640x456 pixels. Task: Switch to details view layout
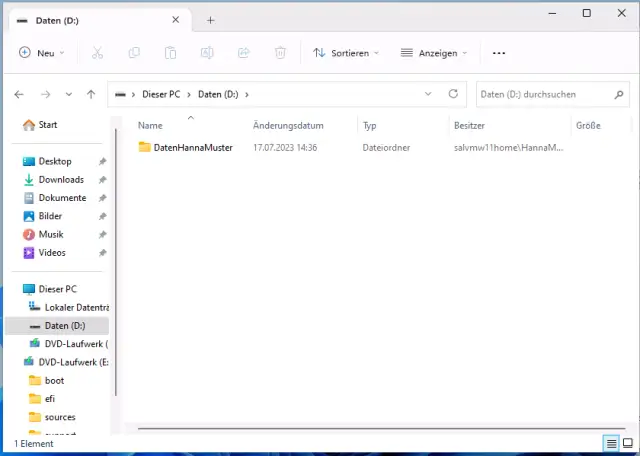click(x=610, y=443)
